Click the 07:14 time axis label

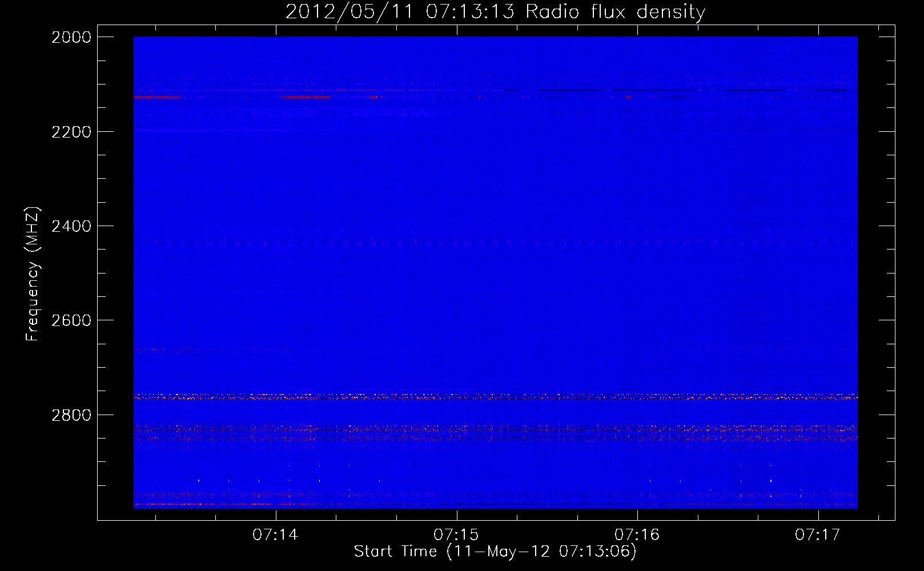[276, 534]
